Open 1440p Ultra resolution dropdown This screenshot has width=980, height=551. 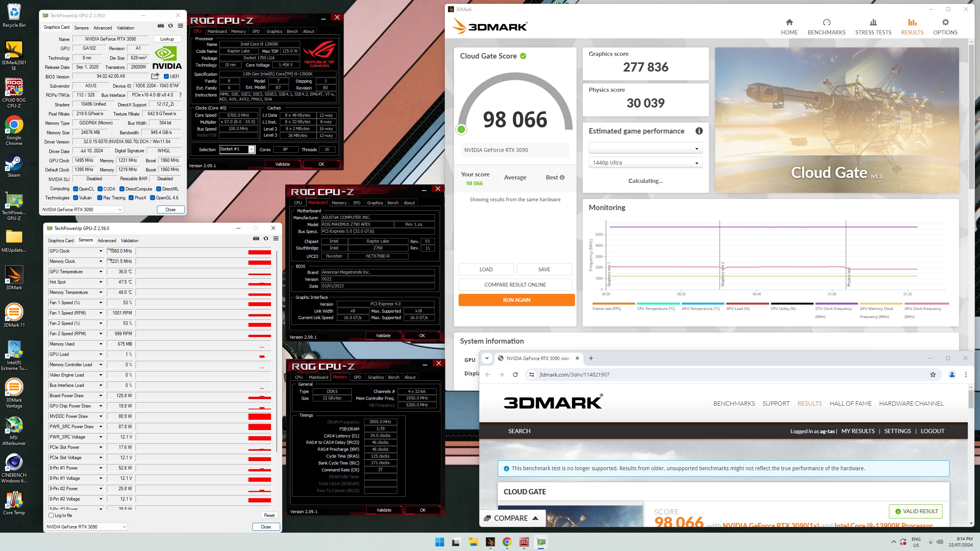pos(645,163)
